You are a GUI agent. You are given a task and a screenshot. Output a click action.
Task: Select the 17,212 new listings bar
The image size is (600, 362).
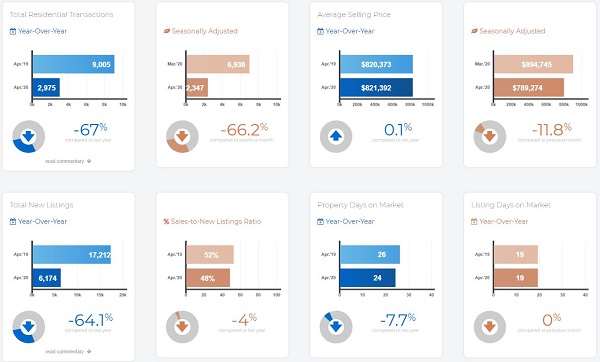coord(72,255)
